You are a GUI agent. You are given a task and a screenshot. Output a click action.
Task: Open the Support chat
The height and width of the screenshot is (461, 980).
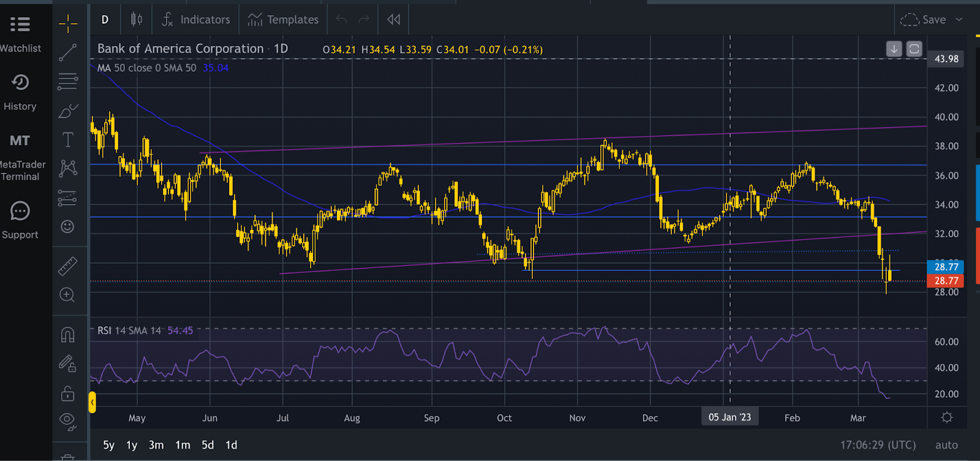[x=20, y=221]
